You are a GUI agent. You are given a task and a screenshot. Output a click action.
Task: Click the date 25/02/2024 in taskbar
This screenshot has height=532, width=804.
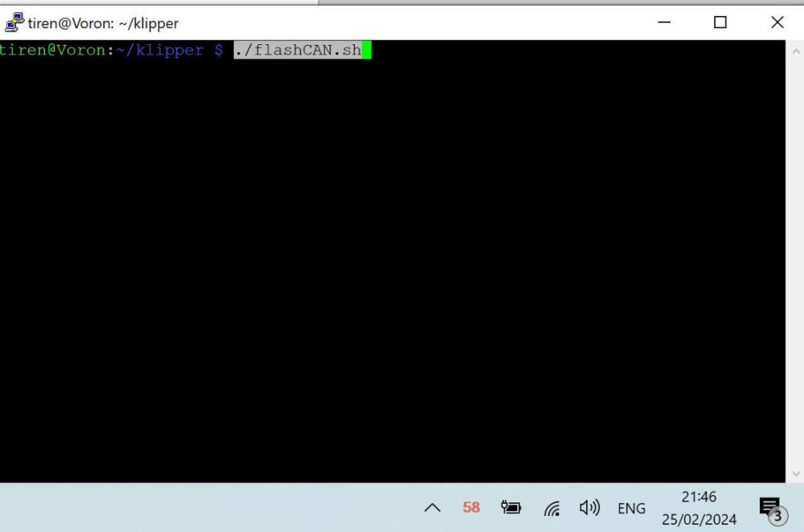click(699, 519)
